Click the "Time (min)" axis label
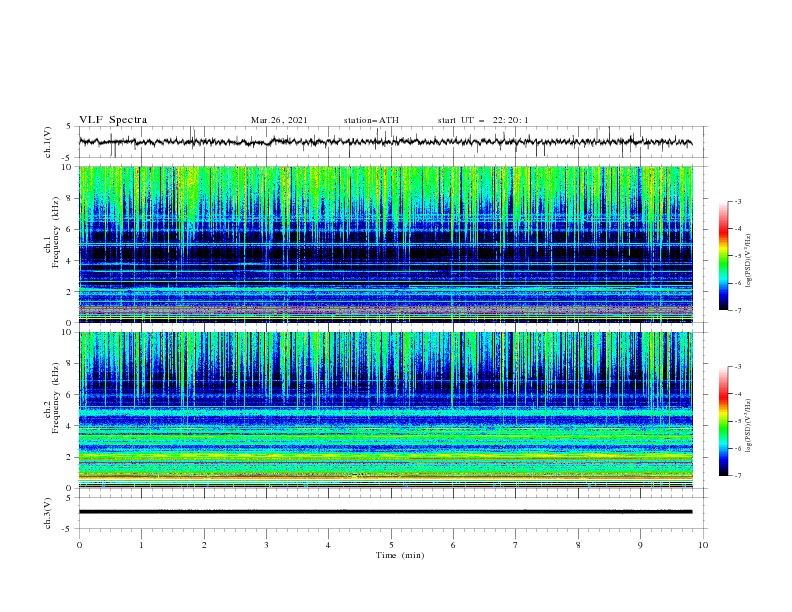 pos(400,555)
